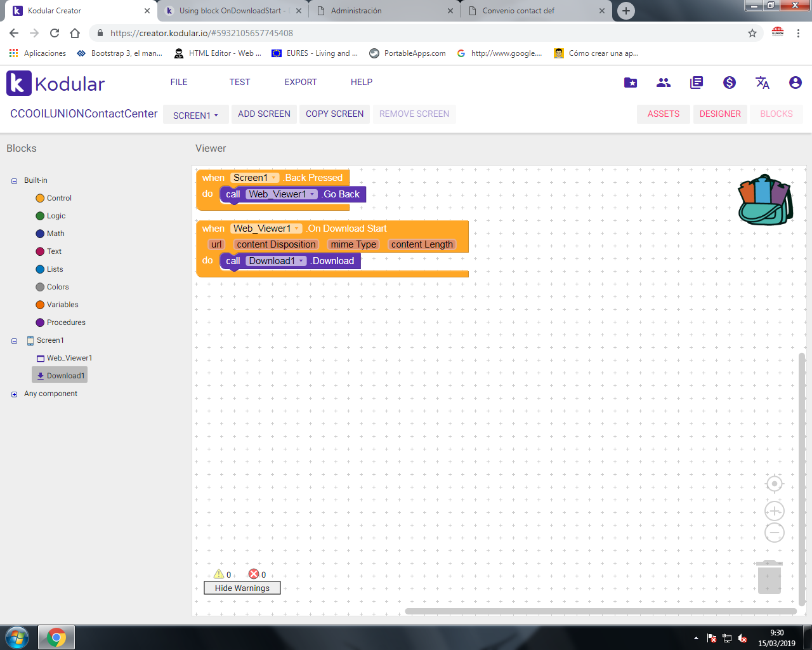Open the SCREEN1 dropdown selector
The width and height of the screenshot is (812, 650).
(195, 115)
